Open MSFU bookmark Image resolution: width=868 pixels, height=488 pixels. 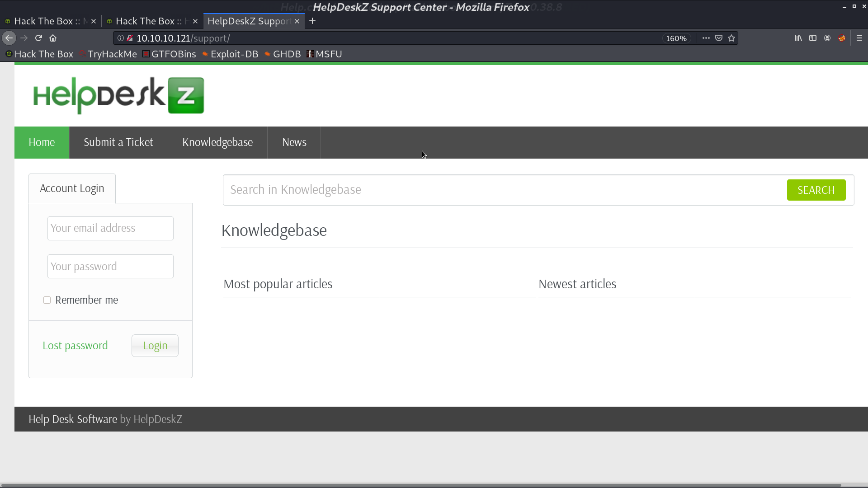(x=324, y=54)
